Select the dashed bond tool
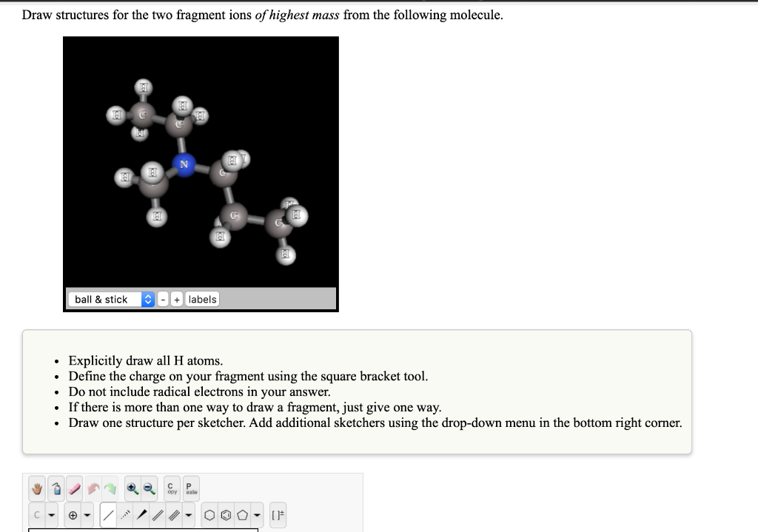The height and width of the screenshot is (532, 758). 124,514
